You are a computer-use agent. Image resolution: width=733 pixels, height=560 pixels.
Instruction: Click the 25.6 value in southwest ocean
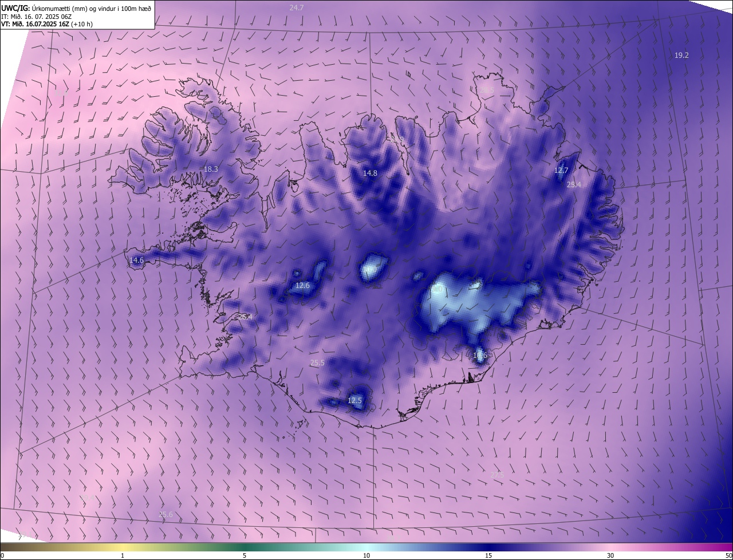pyautogui.click(x=165, y=515)
